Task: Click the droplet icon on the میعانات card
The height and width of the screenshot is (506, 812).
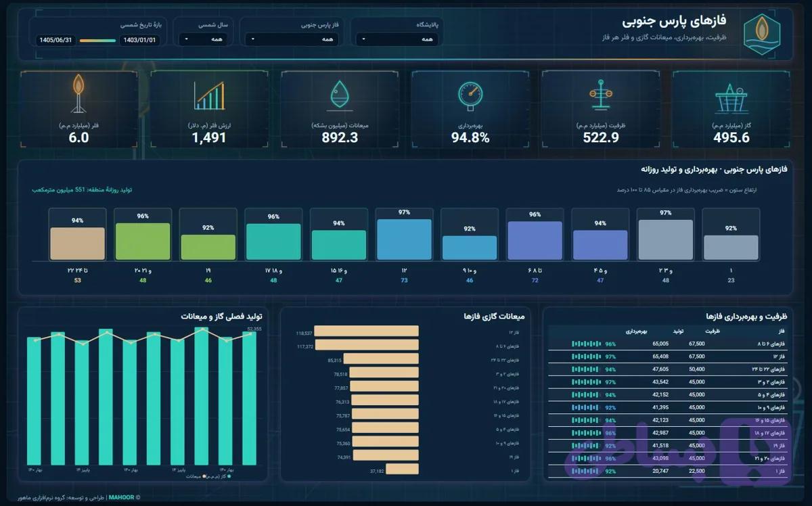Action: 340,96
